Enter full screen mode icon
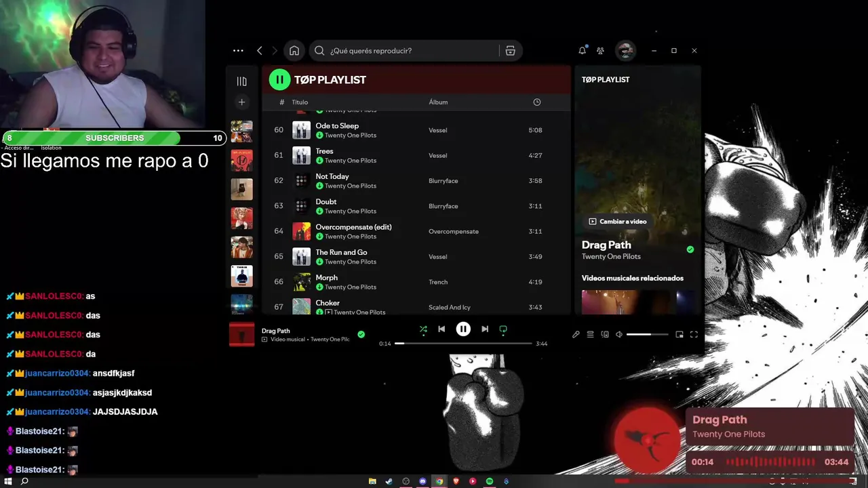 (694, 334)
